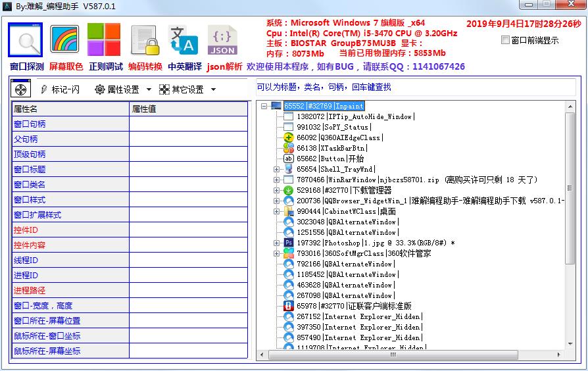Click the crosshair window finder icon

tap(20, 89)
